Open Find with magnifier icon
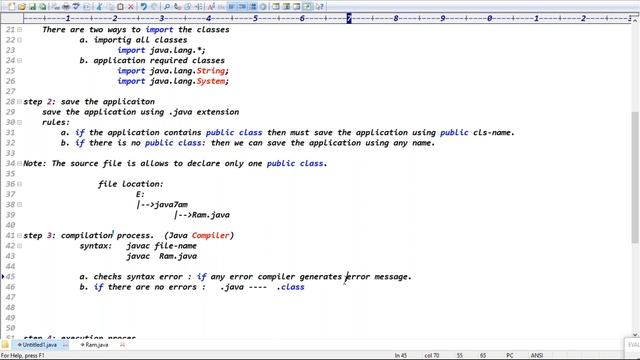Screen dimensions: 640x360 tap(167, 7)
